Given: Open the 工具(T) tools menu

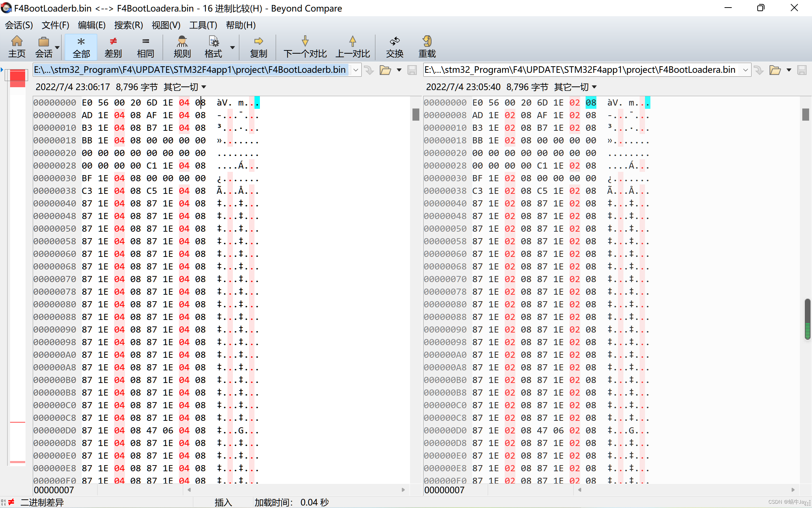Looking at the screenshot, I should (203, 25).
